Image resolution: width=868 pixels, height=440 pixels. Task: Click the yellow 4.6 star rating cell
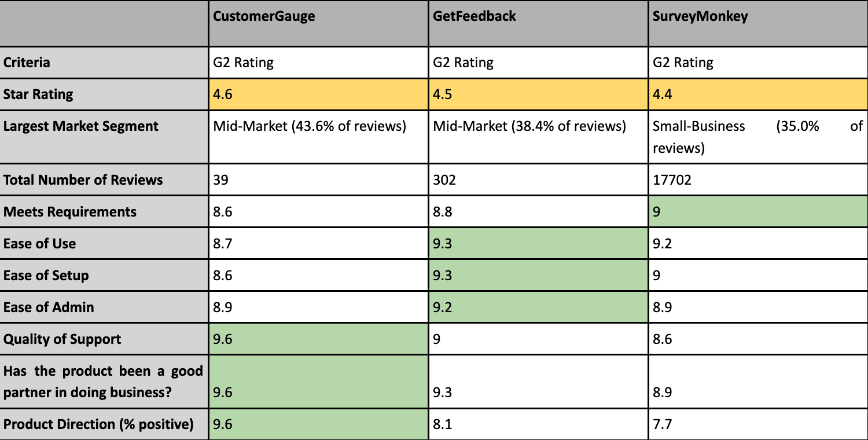318,94
